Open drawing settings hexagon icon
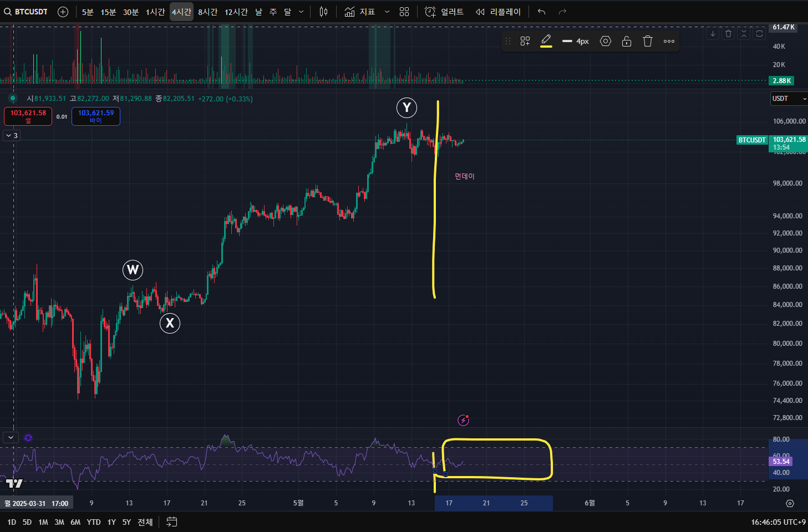808x532 pixels. (x=606, y=41)
